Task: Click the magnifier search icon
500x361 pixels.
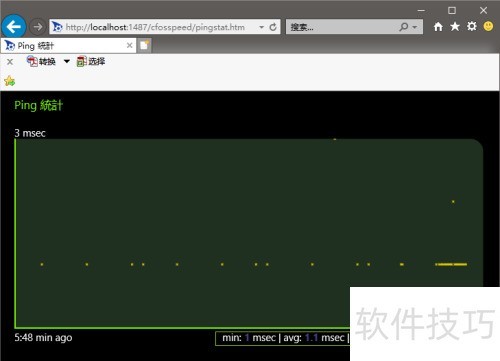Action: point(404,27)
